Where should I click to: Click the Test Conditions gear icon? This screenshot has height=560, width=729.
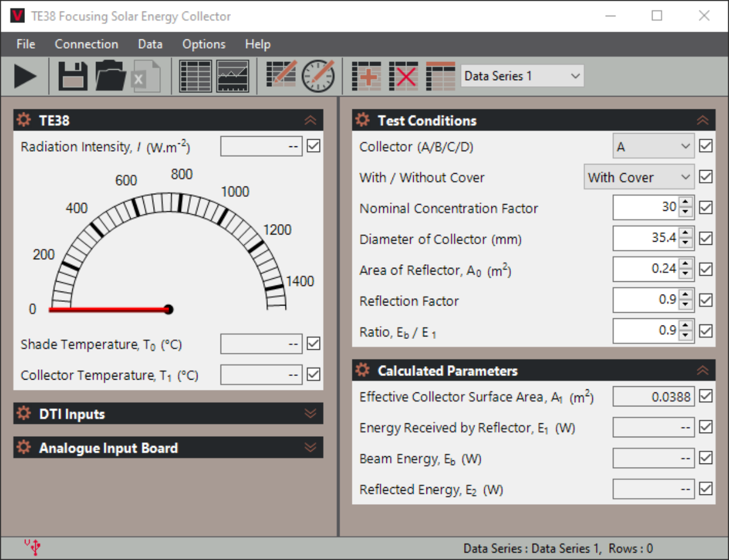click(x=363, y=120)
